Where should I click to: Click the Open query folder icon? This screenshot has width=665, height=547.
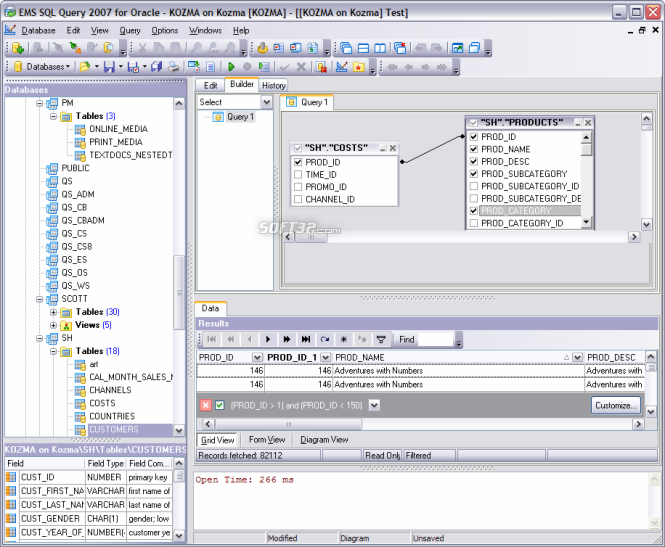pyautogui.click(x=85, y=67)
